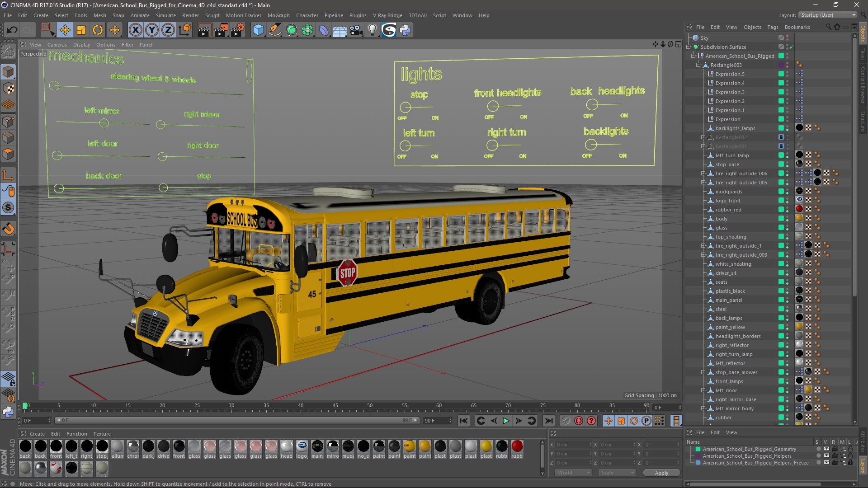868x488 pixels.
Task: Open viewport Cameras menu
Action: pos(57,45)
